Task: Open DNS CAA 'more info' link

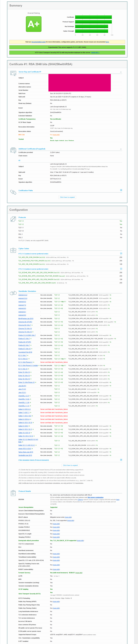Action: coord(56,135)
